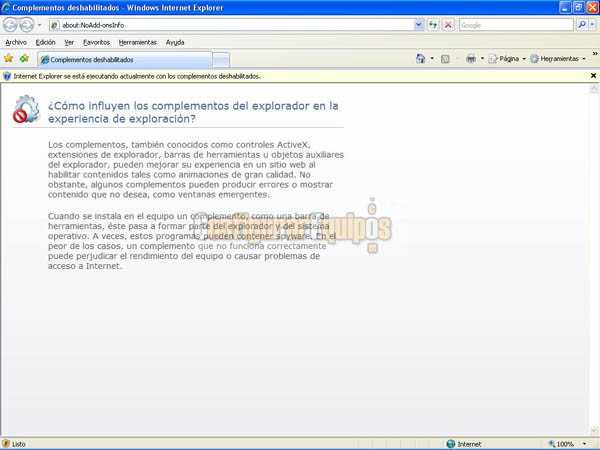Open the Favorites Center star icon
This screenshot has height=450, width=600.
pyautogui.click(x=8, y=59)
